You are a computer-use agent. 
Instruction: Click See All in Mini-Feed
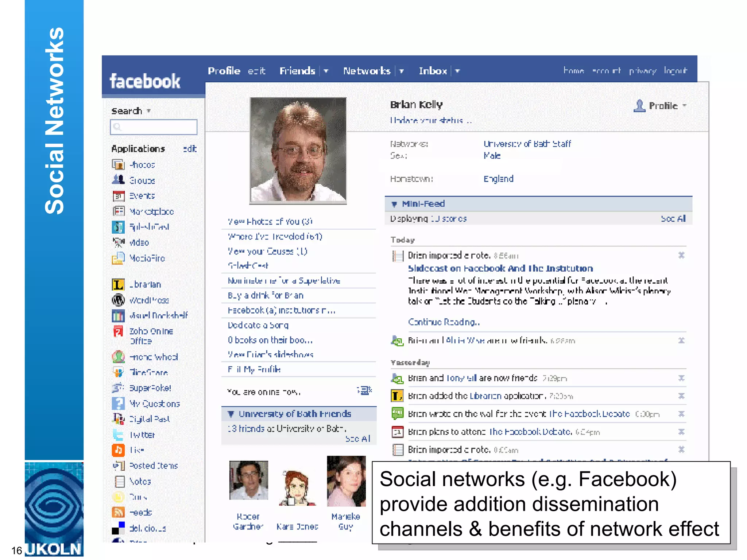point(673,218)
